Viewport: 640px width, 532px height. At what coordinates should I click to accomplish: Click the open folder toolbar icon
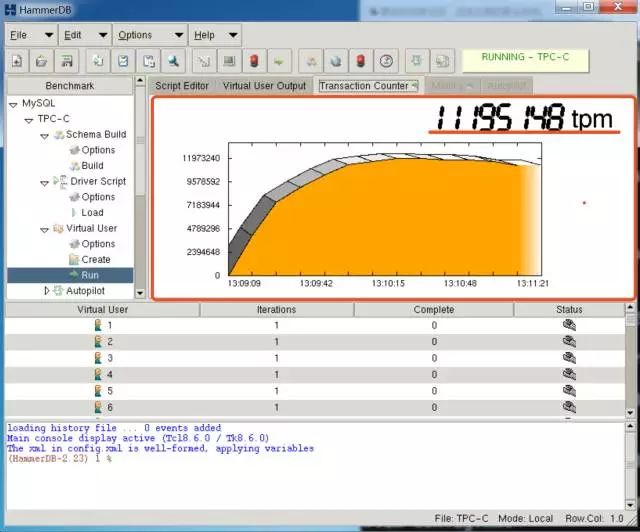tap(41, 61)
